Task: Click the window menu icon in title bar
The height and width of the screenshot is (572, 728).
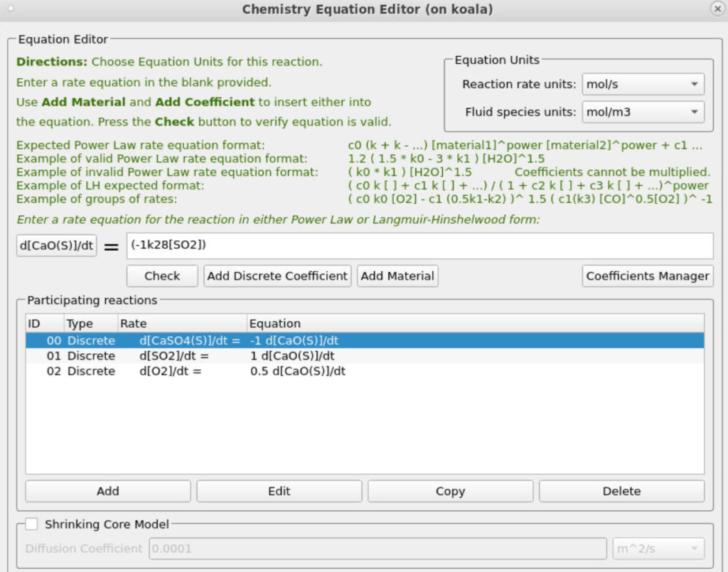Action: coord(10,9)
